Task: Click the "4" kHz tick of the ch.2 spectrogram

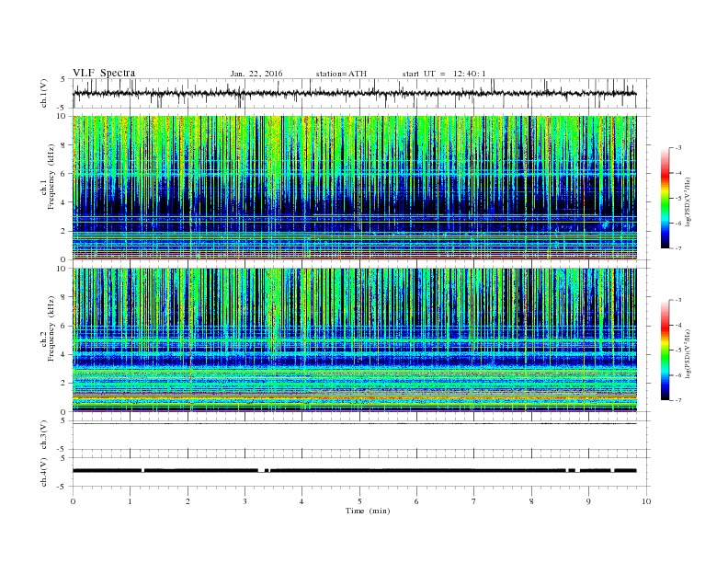Action: point(64,355)
